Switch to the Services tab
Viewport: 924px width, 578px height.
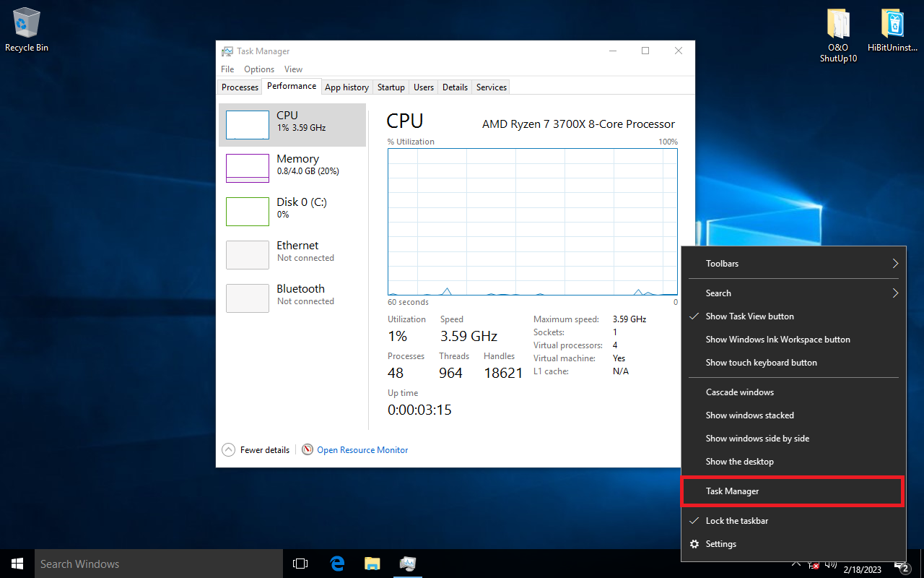[492, 87]
